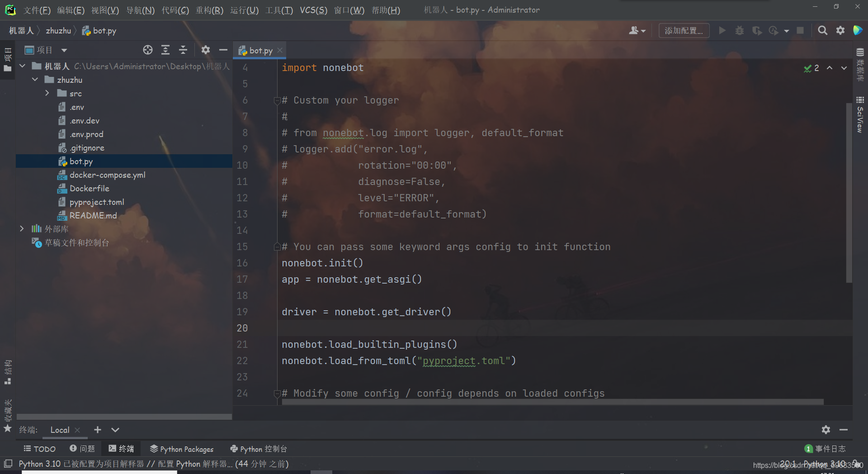Screen dimensions: 868x474
Task: Add a new terminal session tab
Action: tap(97, 430)
